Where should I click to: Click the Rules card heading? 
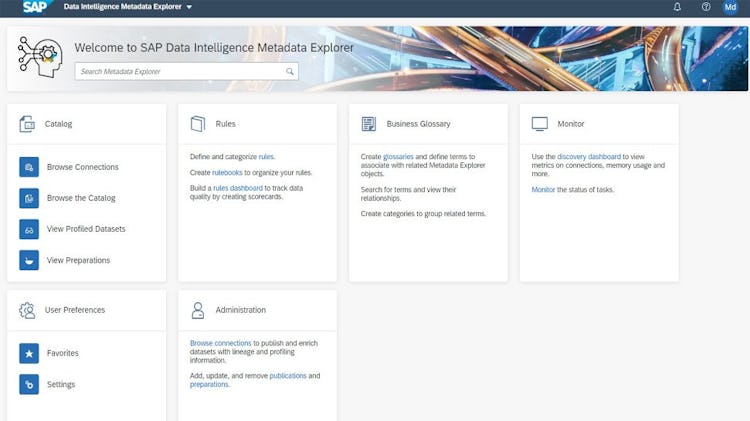[225, 124]
